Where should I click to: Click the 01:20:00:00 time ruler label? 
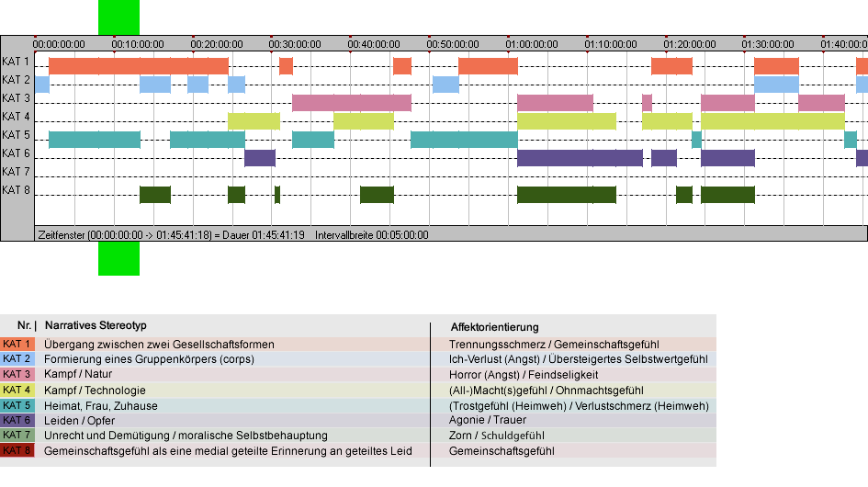point(690,44)
